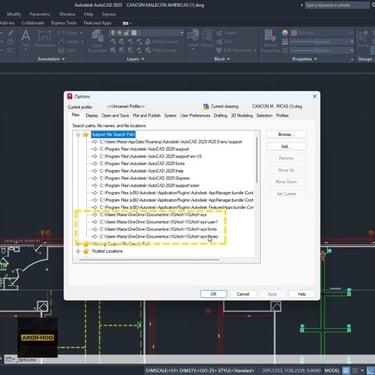Click the vertical scrollbar in path list
The height and width of the screenshot is (375, 375).
tap(257, 160)
